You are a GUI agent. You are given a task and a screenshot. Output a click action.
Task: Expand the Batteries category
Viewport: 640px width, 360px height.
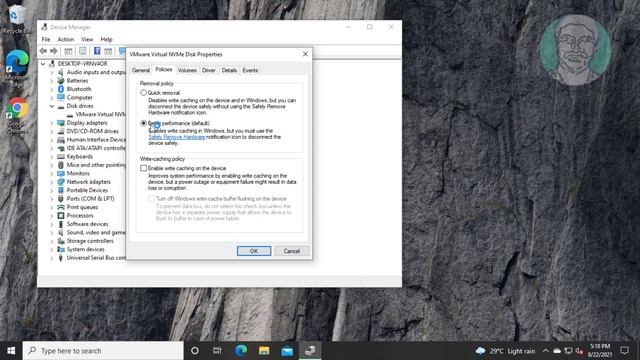tap(51, 81)
